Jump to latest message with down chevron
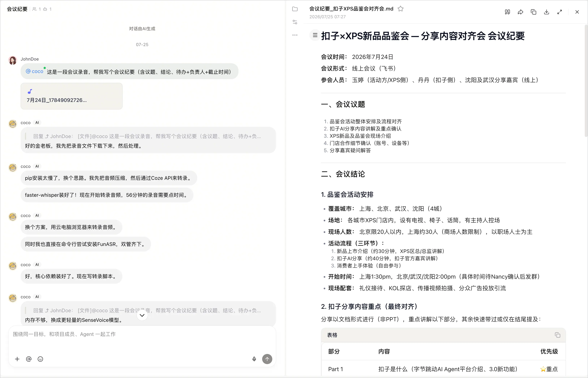Screen dimensions: 588x378 [x=142, y=315]
